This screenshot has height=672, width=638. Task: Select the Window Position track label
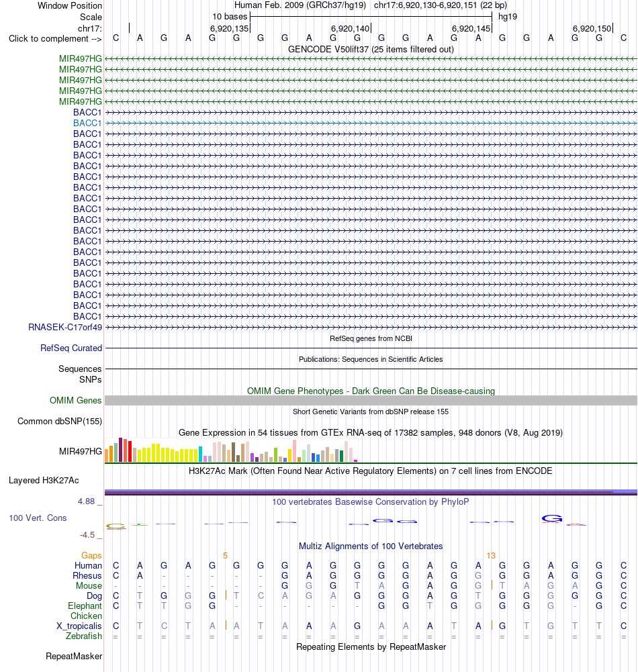point(70,5)
